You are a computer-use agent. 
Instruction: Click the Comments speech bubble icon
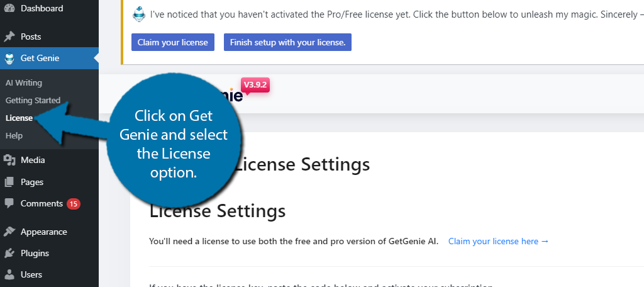[x=9, y=203]
